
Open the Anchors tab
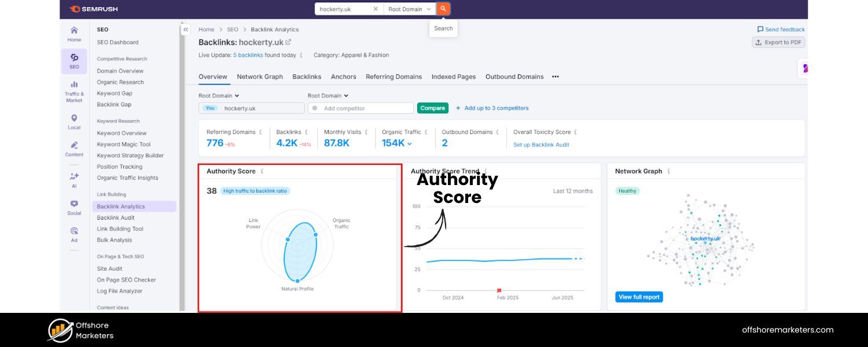[x=343, y=76]
